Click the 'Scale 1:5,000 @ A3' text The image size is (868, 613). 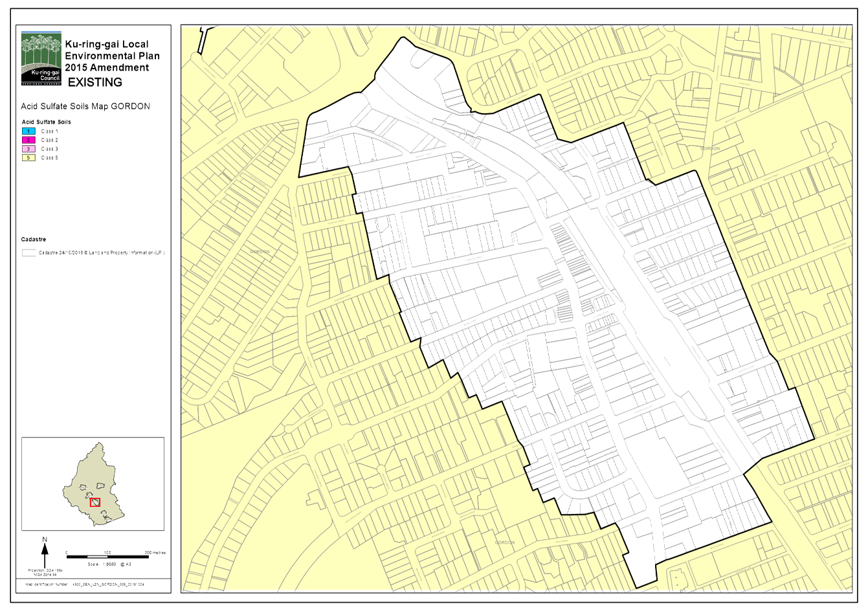tap(109, 564)
